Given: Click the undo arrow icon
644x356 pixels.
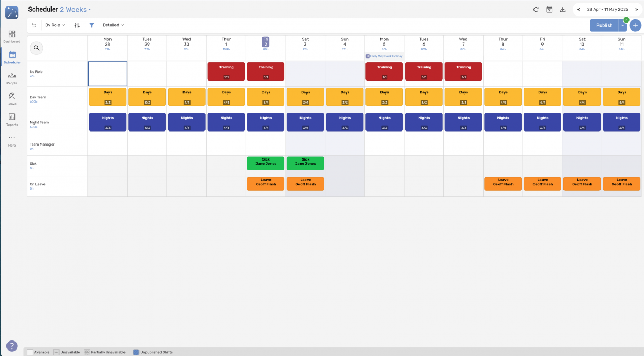Looking at the screenshot, I should pyautogui.click(x=33, y=25).
